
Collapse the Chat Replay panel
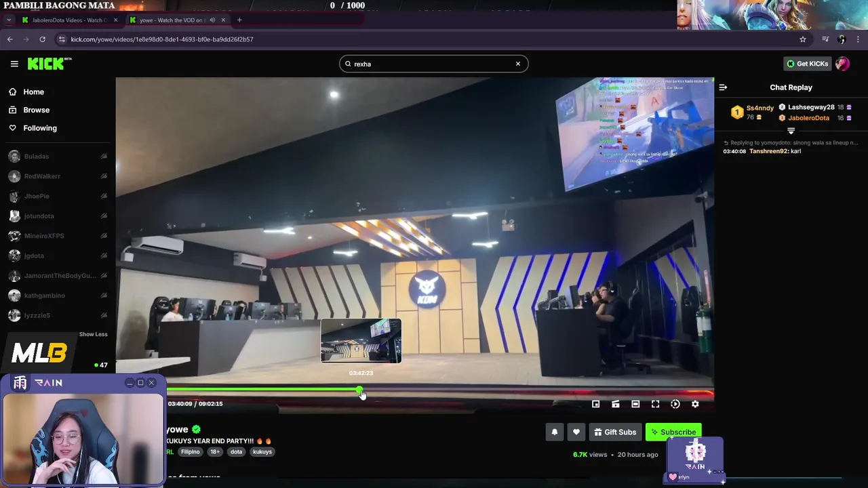(723, 87)
